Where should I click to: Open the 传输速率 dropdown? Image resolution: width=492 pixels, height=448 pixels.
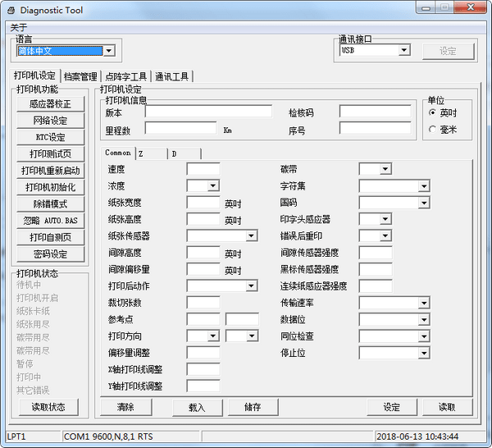tap(423, 303)
